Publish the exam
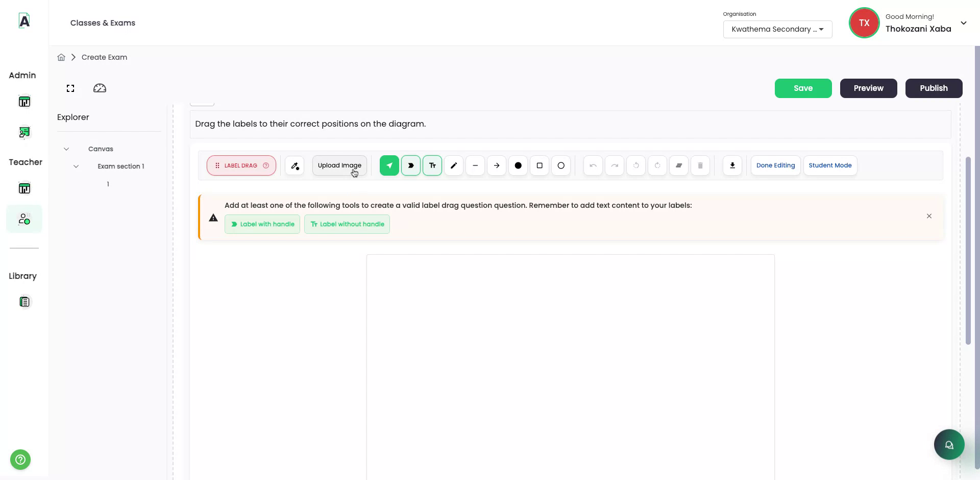 [x=934, y=88]
